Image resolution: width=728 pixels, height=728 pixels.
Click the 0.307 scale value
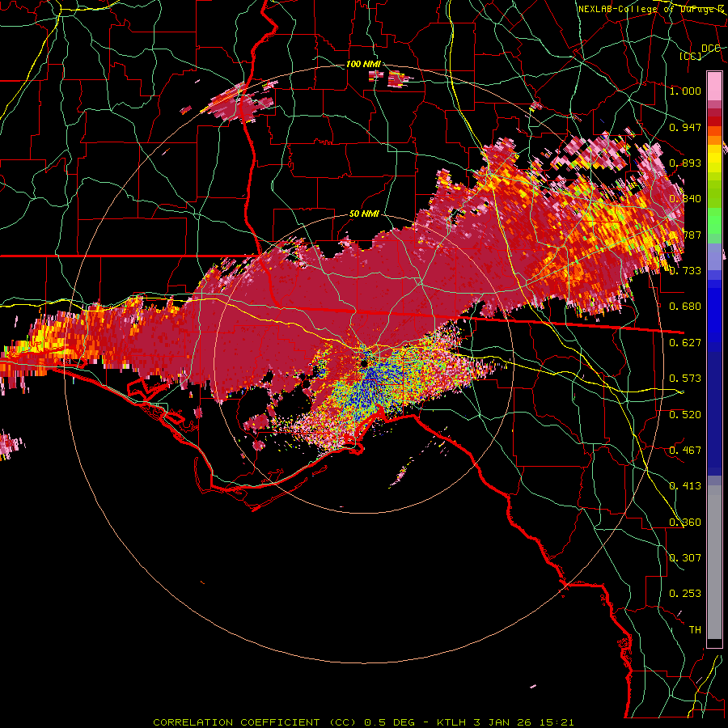[685, 558]
